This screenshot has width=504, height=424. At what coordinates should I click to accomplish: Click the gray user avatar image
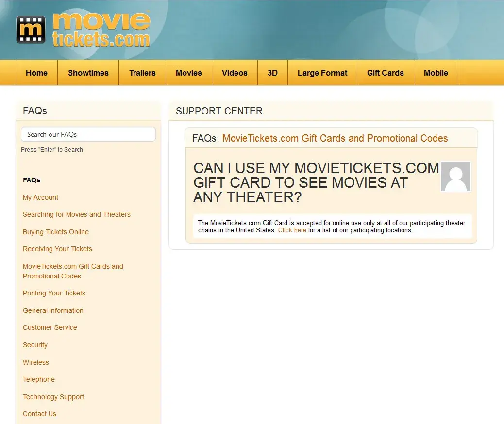coord(455,177)
